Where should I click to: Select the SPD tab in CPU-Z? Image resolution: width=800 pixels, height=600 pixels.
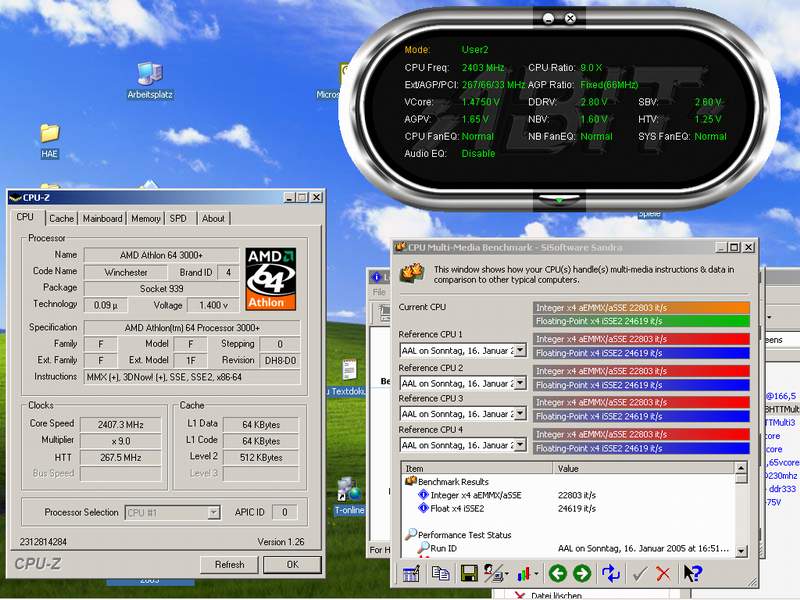tap(178, 218)
